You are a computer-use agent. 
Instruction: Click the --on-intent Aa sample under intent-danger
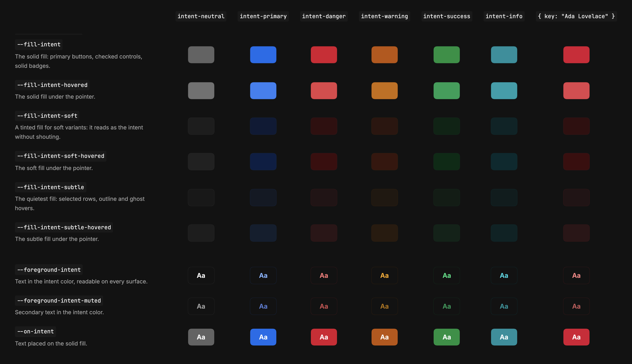324,337
